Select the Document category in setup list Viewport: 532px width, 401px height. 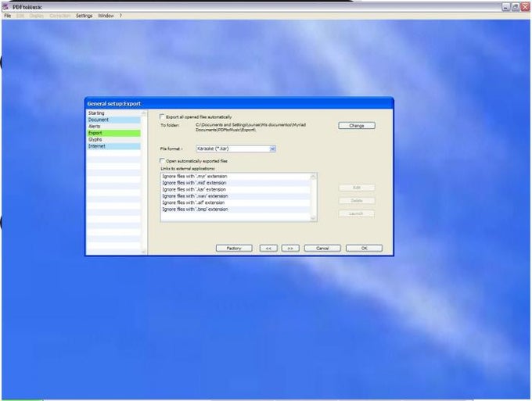click(x=113, y=120)
